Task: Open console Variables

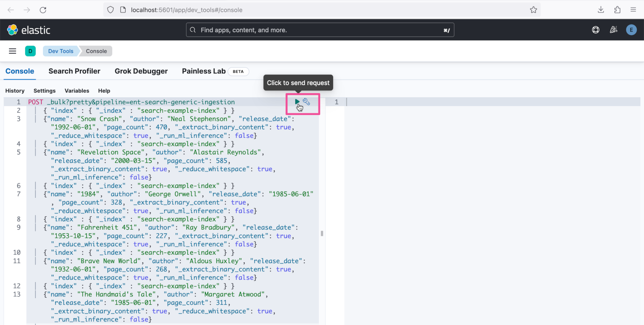Action: tap(77, 91)
